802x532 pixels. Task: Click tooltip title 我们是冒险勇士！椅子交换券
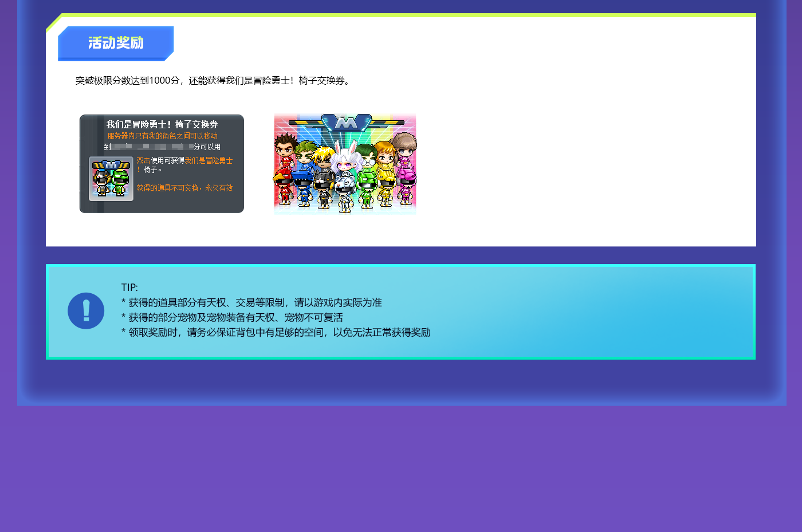click(x=162, y=124)
